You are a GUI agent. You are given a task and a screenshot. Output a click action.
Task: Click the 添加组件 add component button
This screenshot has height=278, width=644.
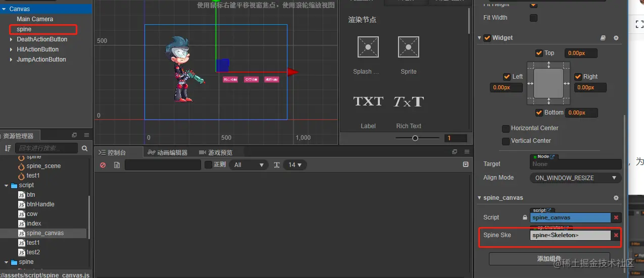coord(549,259)
